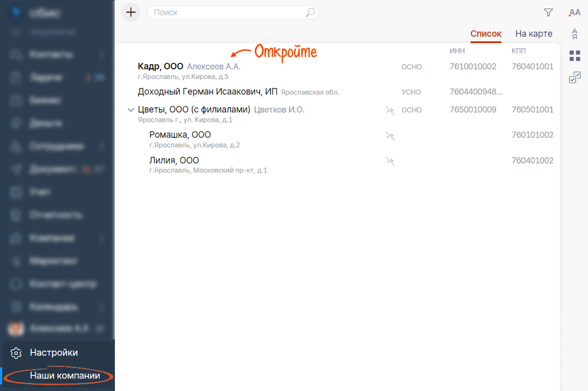Click the magnifier icon in the search box
Image resolution: width=588 pixels, height=391 pixels.
coord(310,13)
